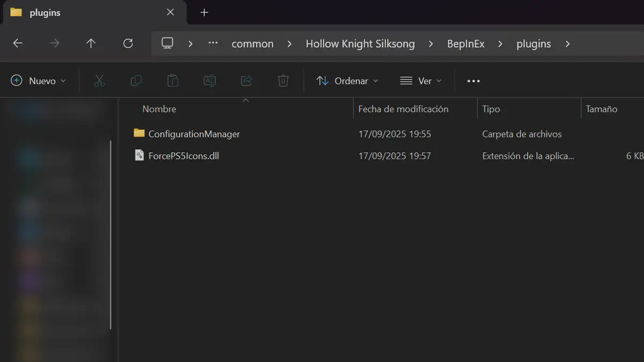Open the Nuevo dropdown menu
Screen dimensions: 644x362
[39, 81]
